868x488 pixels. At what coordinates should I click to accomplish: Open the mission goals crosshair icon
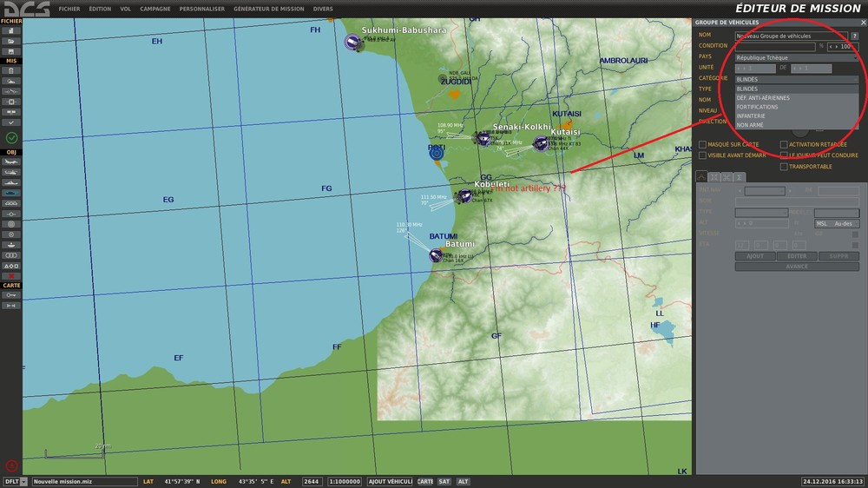[x=11, y=102]
